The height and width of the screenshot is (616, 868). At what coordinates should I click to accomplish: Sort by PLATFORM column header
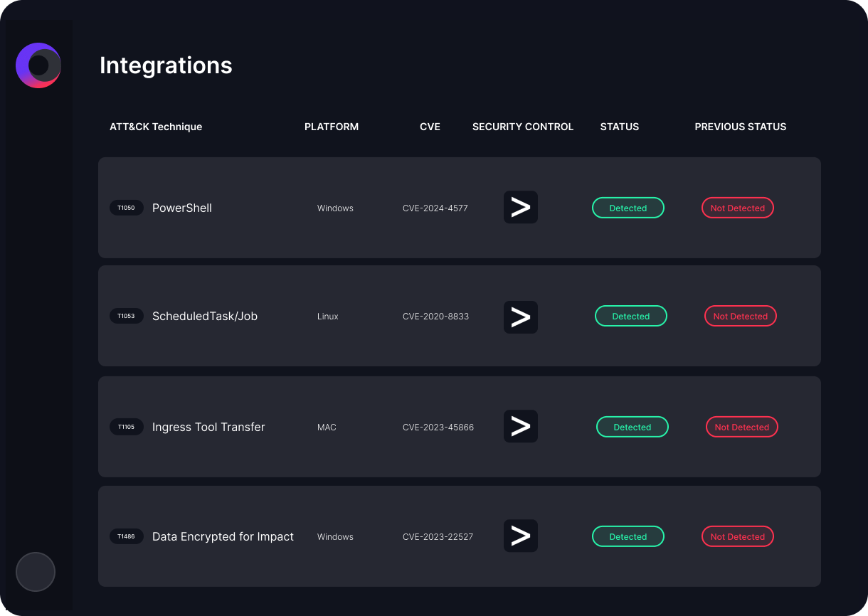pos(332,127)
